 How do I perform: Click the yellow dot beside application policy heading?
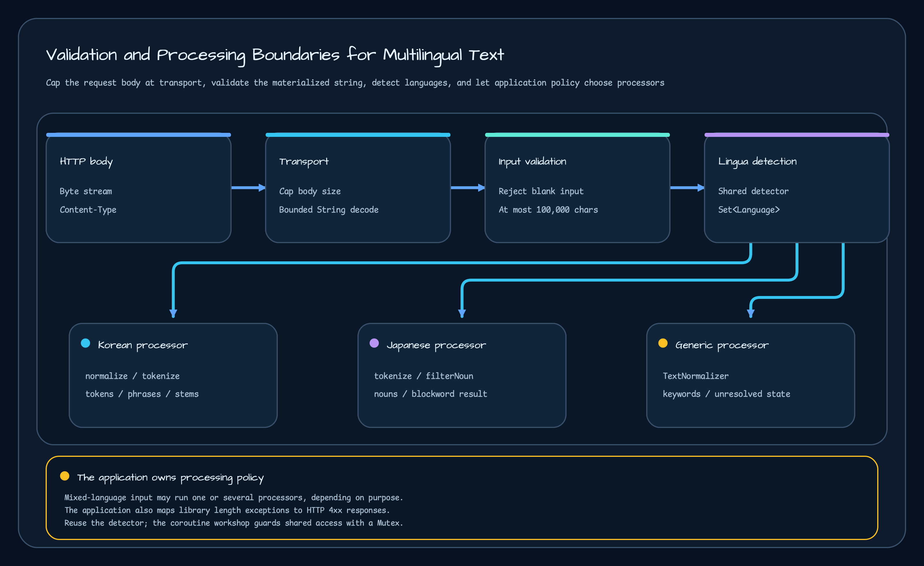64,476
